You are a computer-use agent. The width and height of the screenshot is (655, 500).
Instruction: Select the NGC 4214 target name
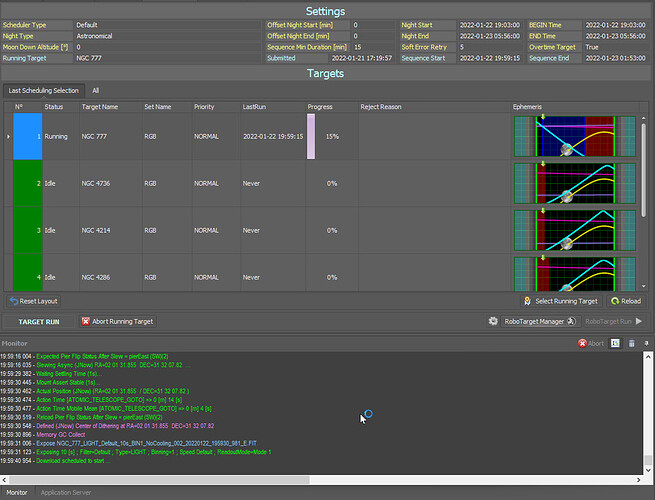click(96, 230)
